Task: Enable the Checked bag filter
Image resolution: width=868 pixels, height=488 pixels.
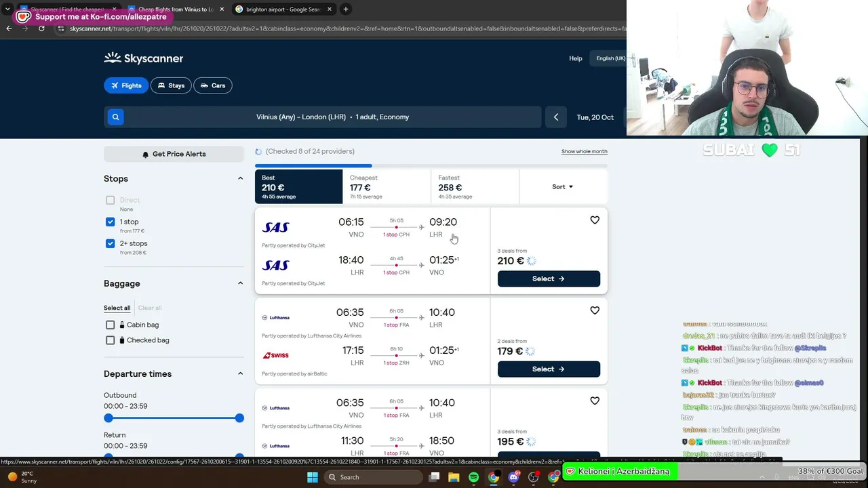Action: (111, 340)
